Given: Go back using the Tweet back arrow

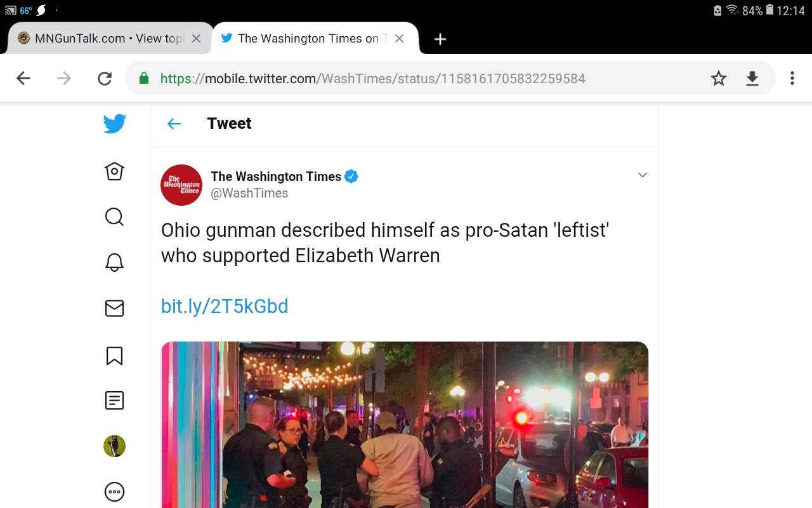Looking at the screenshot, I should coord(174,124).
